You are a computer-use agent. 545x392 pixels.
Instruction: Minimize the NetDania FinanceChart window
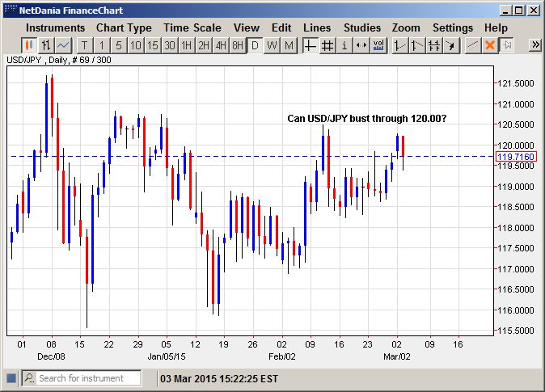pyautogui.click(x=505, y=10)
